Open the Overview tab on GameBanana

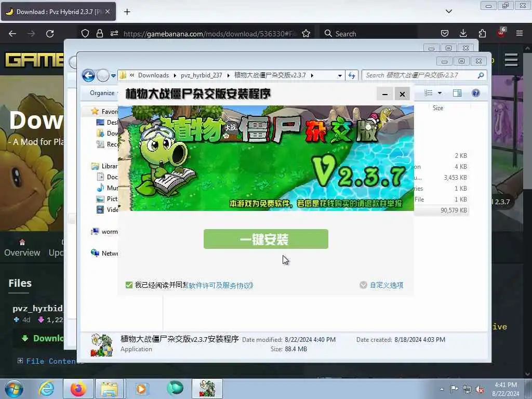coord(22,248)
